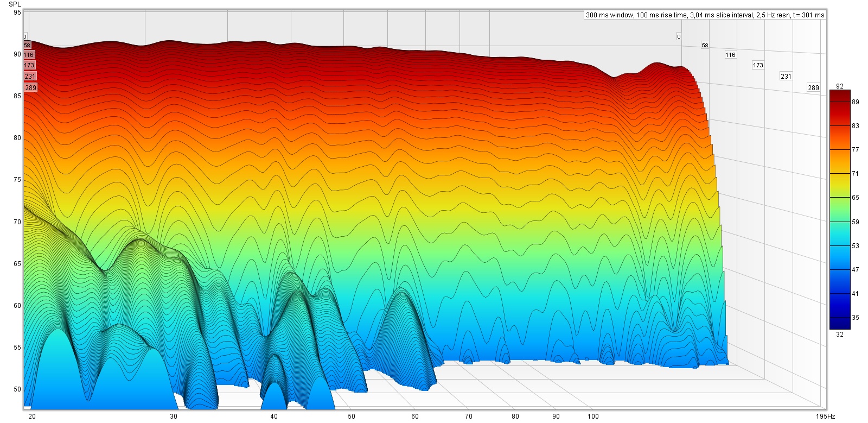868x423 pixels.
Task: Click the 30 label on frequency axis
Action: coord(174,416)
